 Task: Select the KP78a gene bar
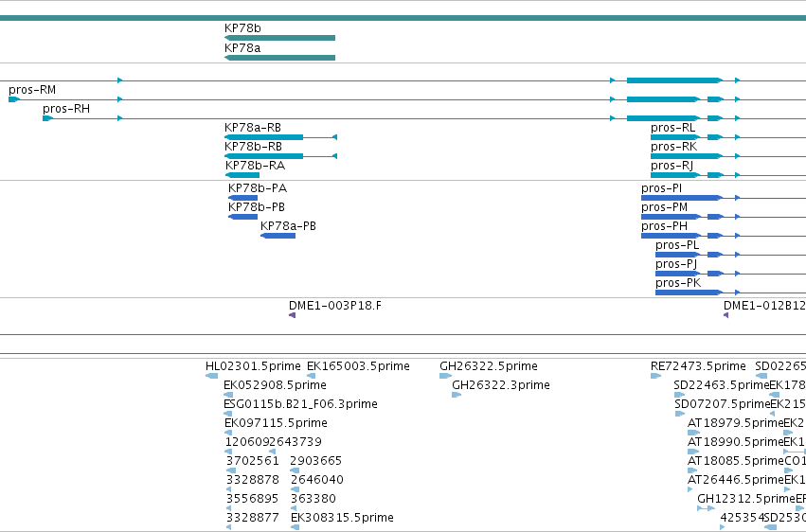click(280, 58)
